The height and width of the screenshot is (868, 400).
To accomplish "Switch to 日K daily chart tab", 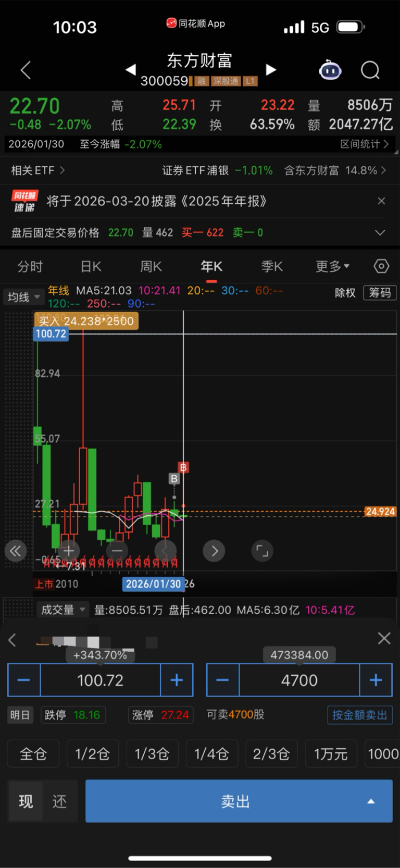I will [91, 266].
